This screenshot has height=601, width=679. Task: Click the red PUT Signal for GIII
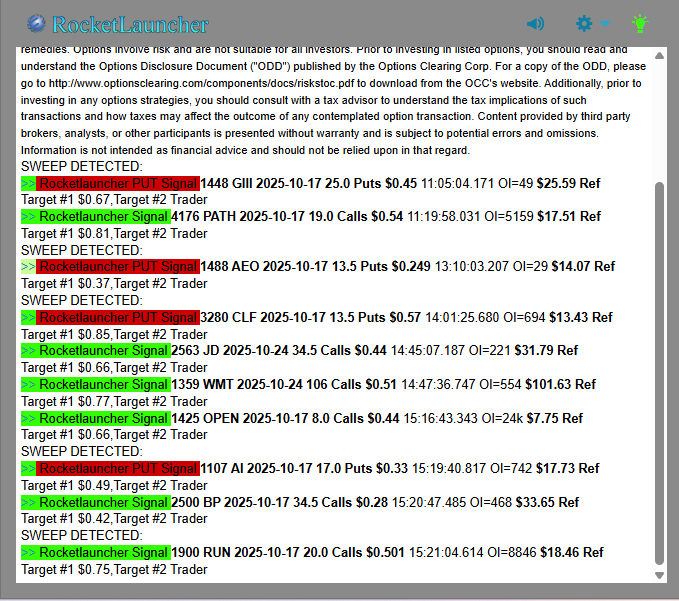coord(117,183)
